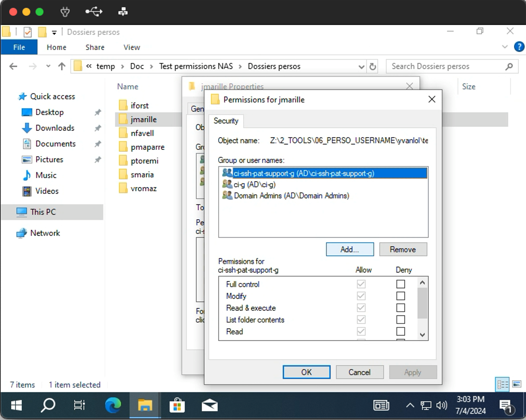This screenshot has height=420, width=526.
Task: Open the File Explorer Help icon
Action: [x=519, y=47]
